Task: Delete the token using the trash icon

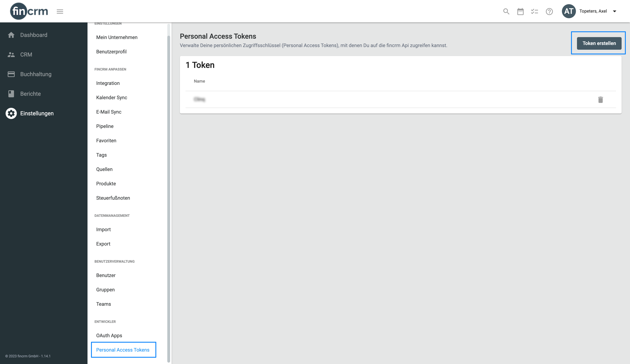Action: pos(601,100)
